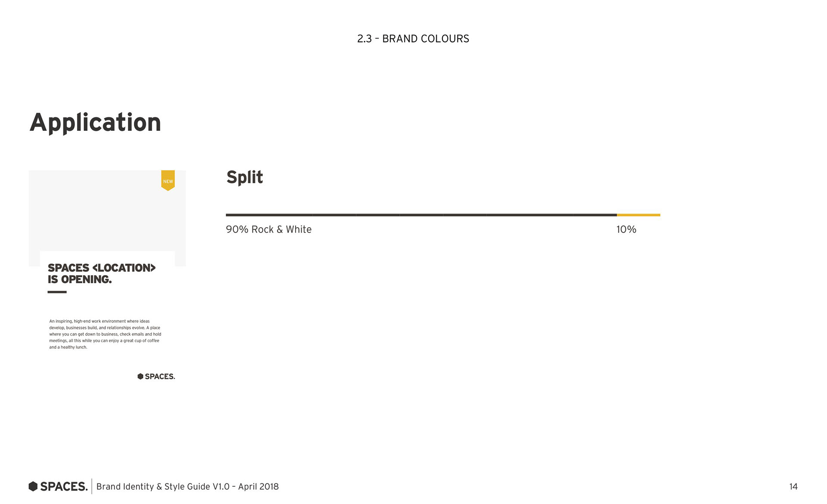Viewport: 827px width, 504px height.
Task: Select the "Application" page title
Action: point(95,123)
